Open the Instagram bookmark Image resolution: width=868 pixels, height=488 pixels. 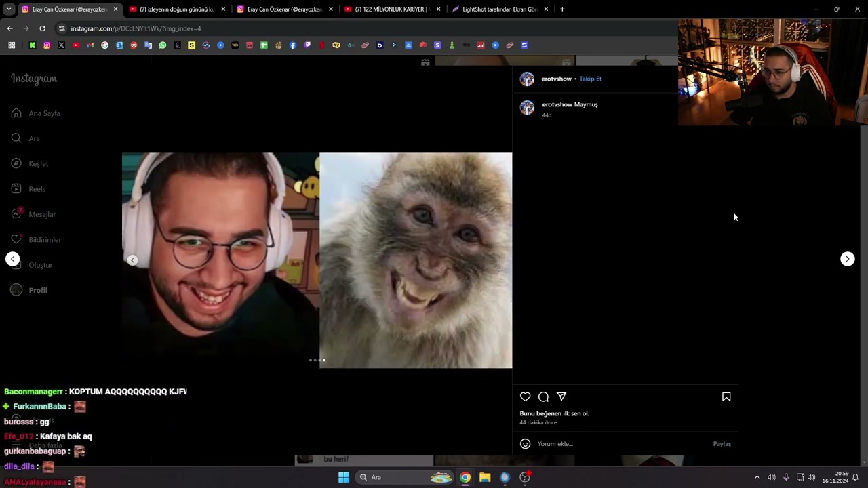point(47,45)
